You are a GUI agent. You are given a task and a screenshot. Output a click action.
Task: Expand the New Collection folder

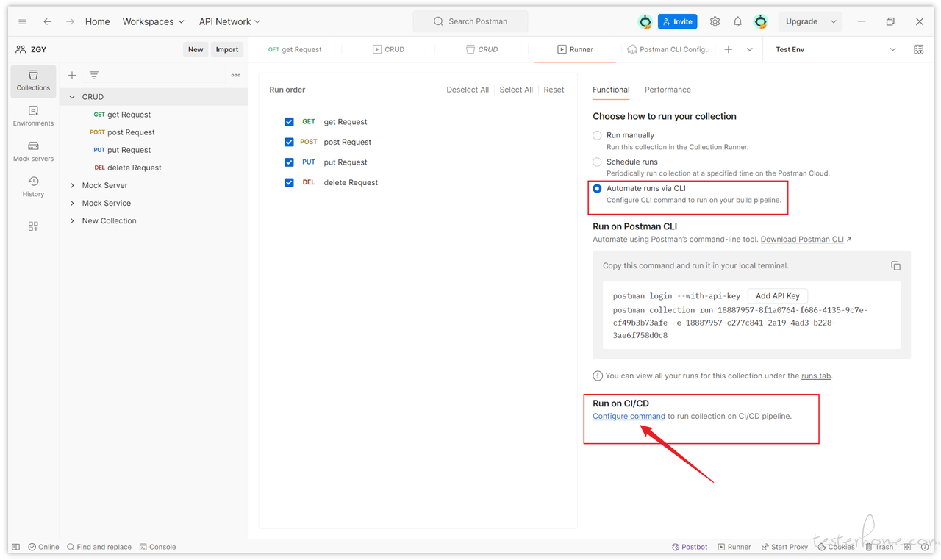72,220
